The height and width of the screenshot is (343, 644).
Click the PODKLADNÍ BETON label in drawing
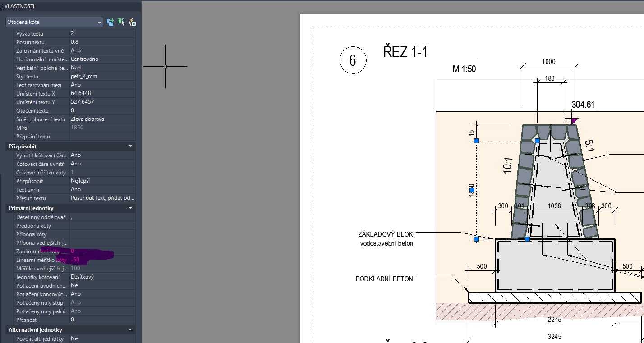point(384,279)
